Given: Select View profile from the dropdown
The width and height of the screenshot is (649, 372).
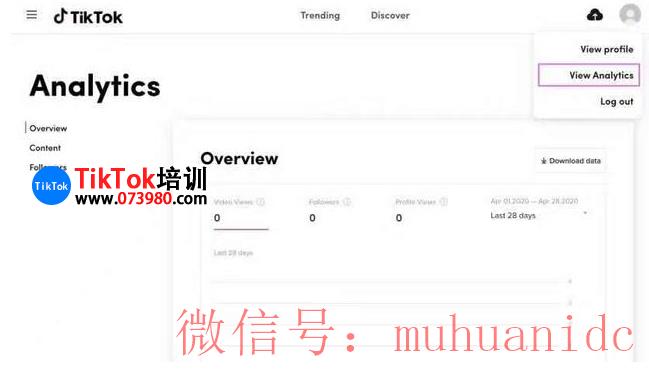Looking at the screenshot, I should pos(606,49).
